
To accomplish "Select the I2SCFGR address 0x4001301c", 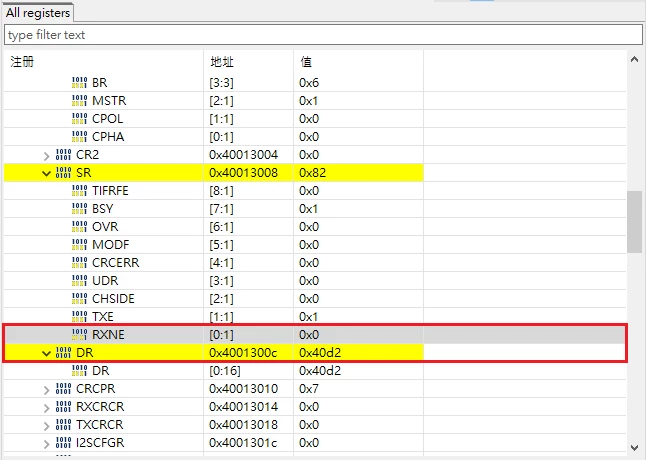I will [243, 442].
